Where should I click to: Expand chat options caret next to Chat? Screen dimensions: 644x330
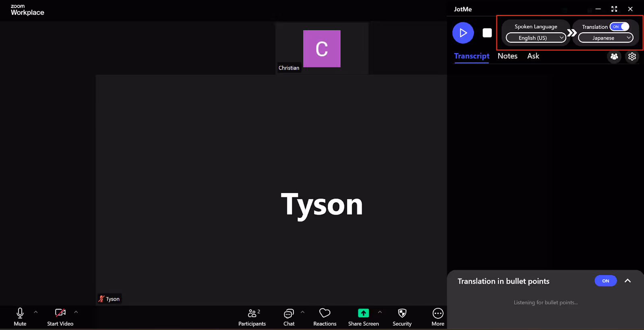pyautogui.click(x=303, y=312)
